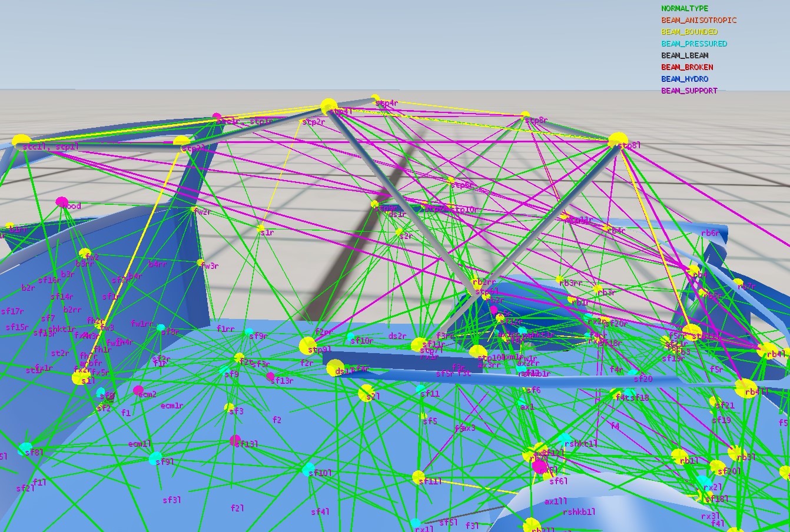Select the 'sf9r' node label
Image resolution: width=790 pixels, height=532 pixels.
pyautogui.click(x=258, y=337)
